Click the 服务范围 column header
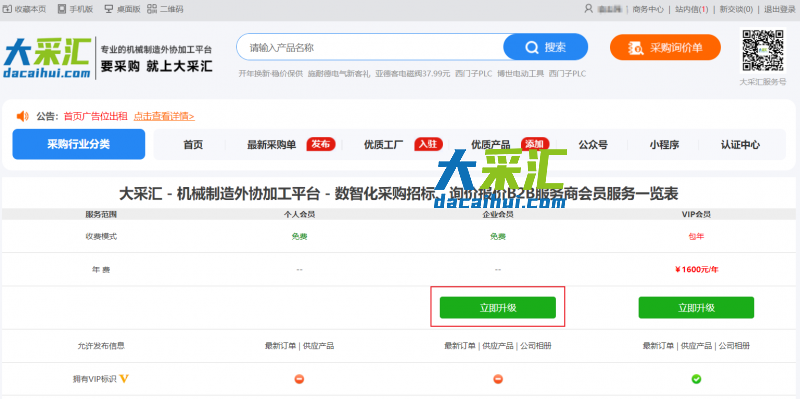800x399 pixels. point(101,214)
